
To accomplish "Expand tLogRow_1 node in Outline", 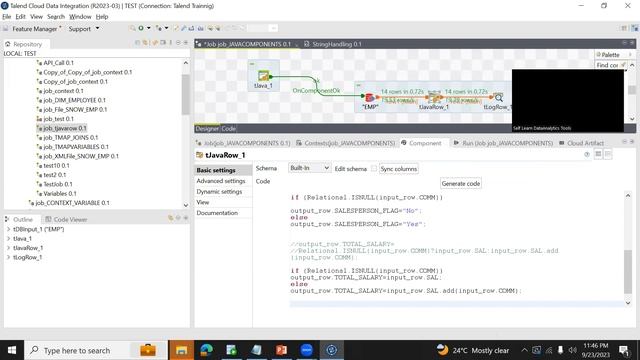I will [8, 257].
